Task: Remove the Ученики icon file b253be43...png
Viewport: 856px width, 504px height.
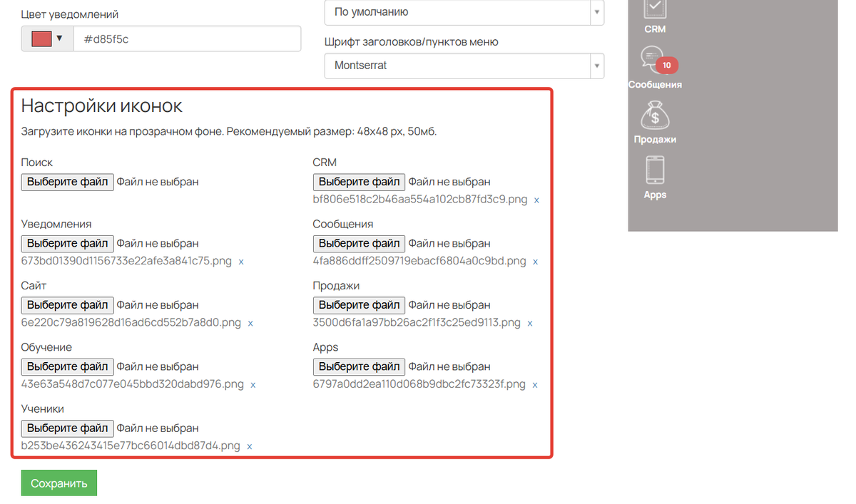Action: tap(250, 447)
